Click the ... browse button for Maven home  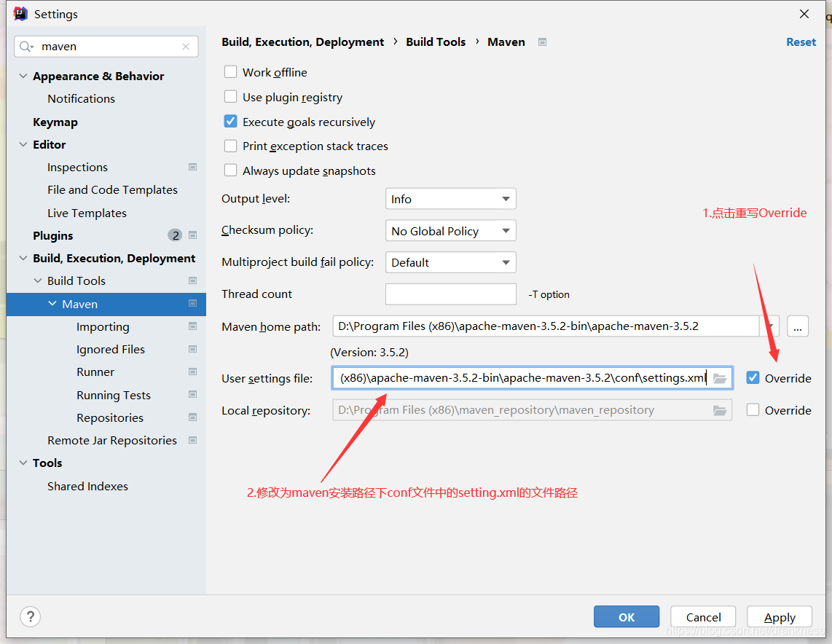pos(798,326)
